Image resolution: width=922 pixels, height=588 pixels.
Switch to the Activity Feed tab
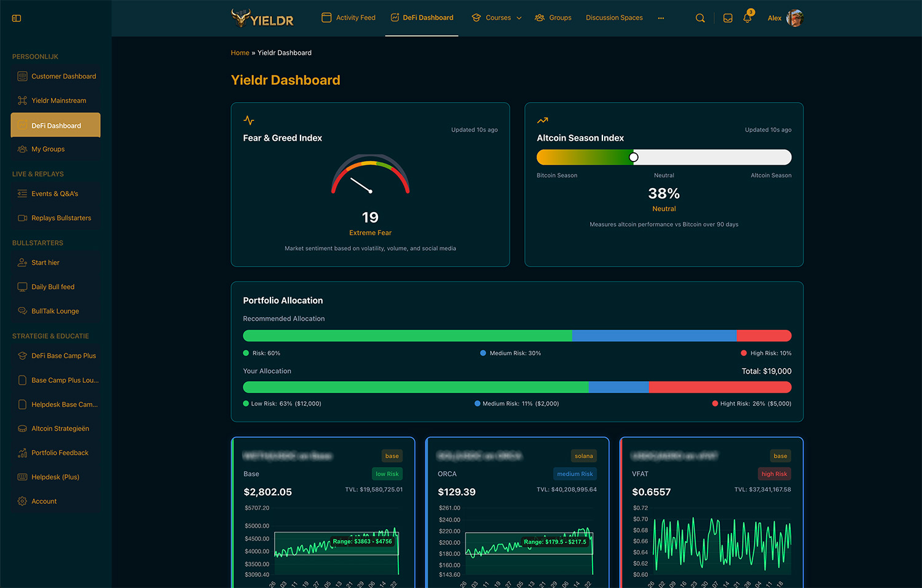pyautogui.click(x=349, y=18)
